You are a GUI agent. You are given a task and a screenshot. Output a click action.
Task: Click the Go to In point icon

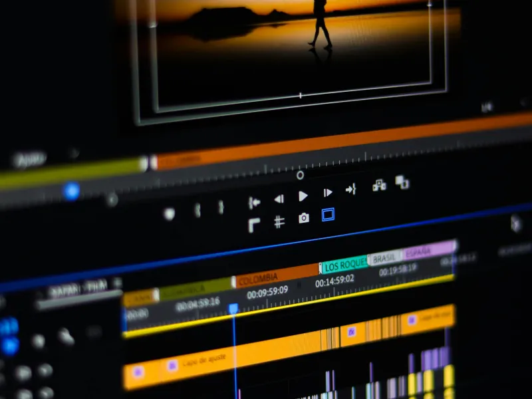254,202
